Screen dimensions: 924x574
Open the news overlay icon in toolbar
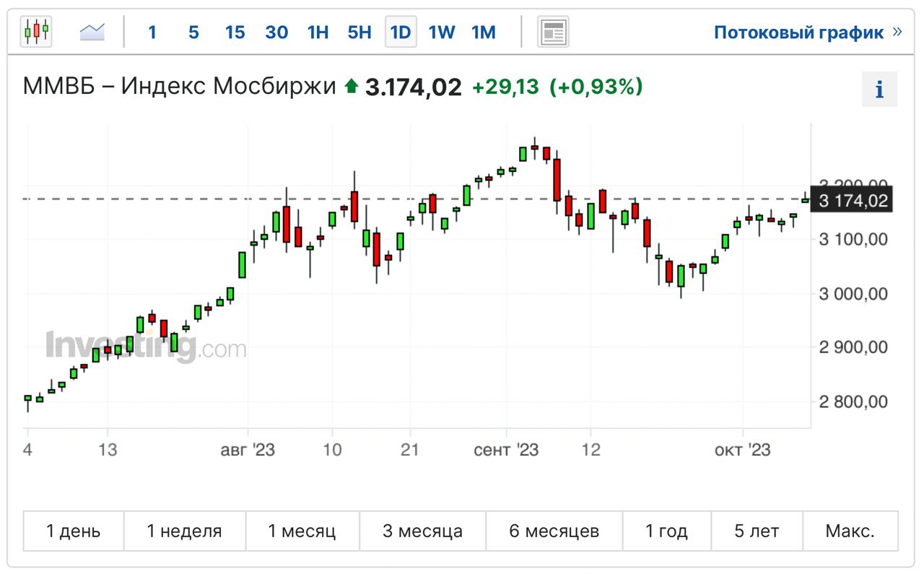553,32
